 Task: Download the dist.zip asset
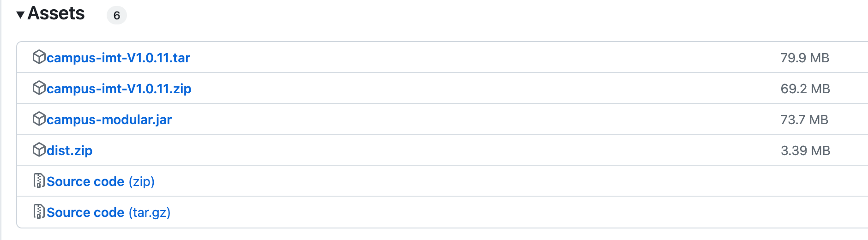(x=69, y=150)
